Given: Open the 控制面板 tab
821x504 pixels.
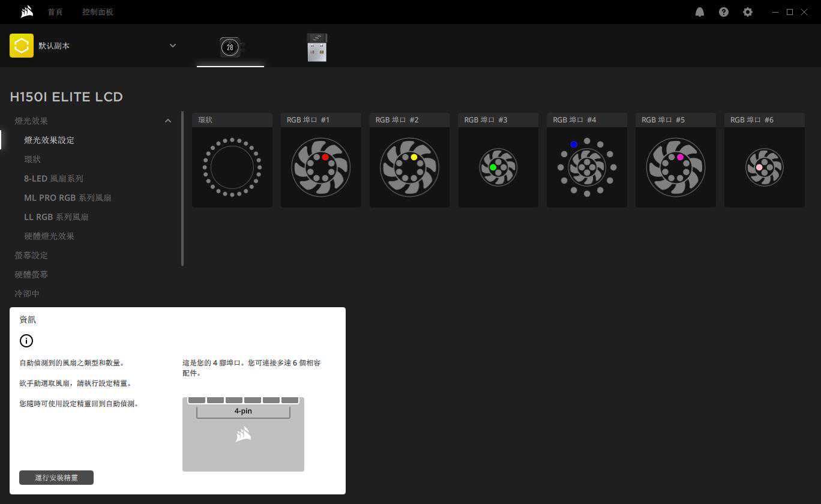Looking at the screenshot, I should pos(97,12).
